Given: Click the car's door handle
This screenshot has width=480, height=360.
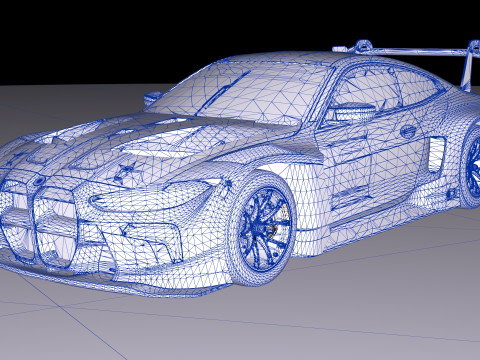Looking at the screenshot, I should (x=409, y=131).
